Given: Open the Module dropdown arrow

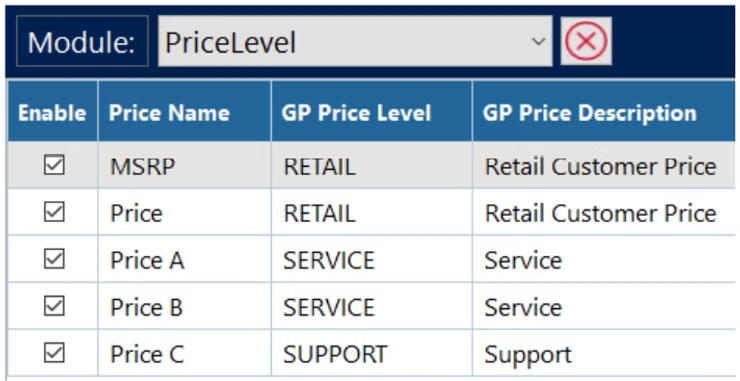Looking at the screenshot, I should pyautogui.click(x=538, y=42).
